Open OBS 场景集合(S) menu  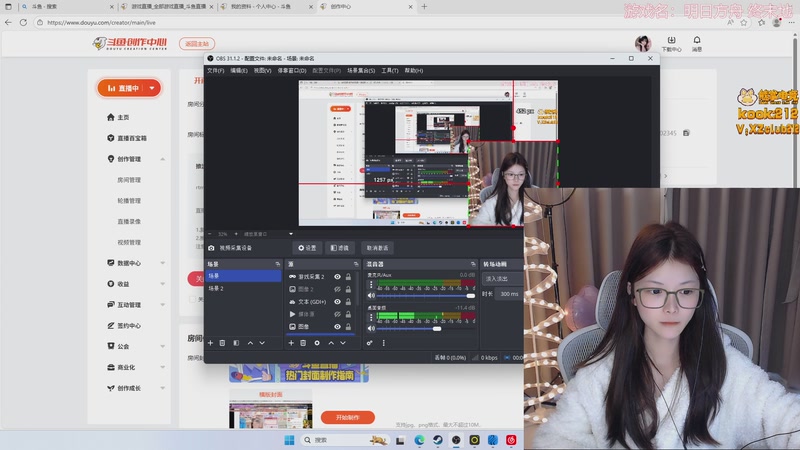pyautogui.click(x=361, y=70)
